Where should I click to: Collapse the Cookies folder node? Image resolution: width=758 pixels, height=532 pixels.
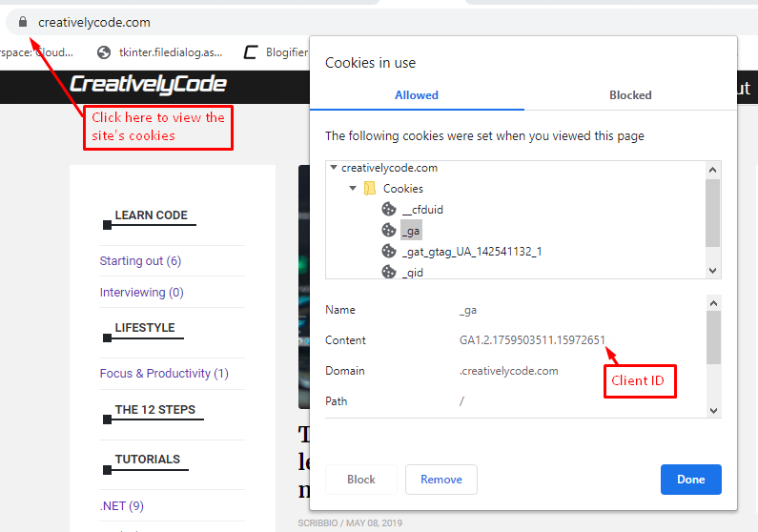click(x=353, y=189)
